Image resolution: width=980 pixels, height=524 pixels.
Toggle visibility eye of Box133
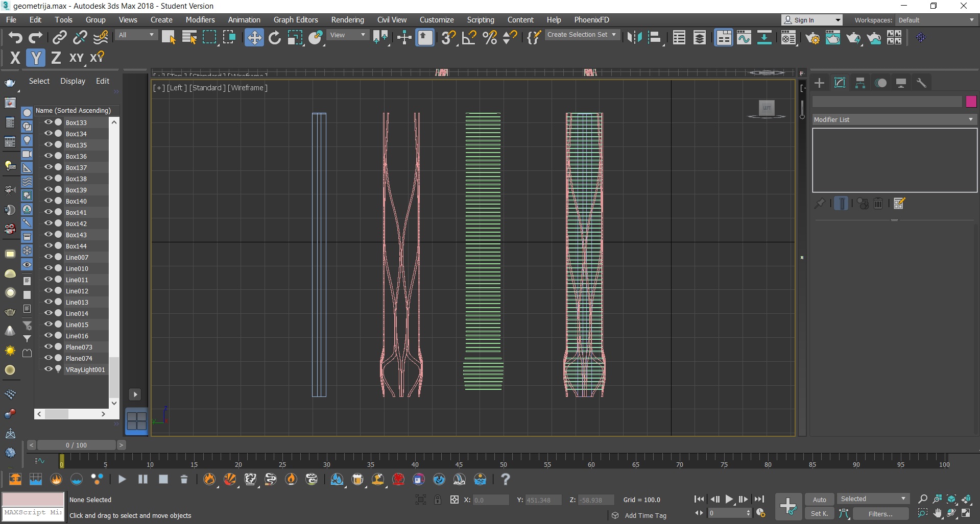[x=49, y=122]
